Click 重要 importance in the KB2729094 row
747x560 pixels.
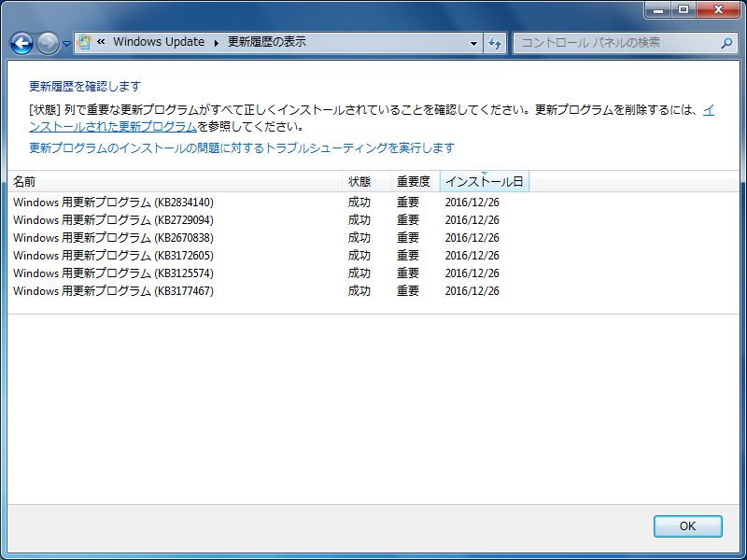(408, 220)
